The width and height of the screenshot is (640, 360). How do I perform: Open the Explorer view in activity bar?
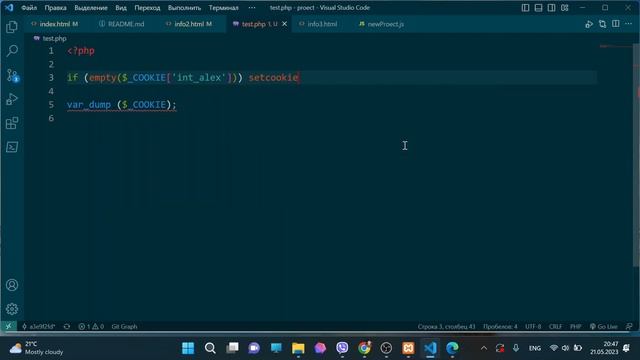click(x=12, y=27)
